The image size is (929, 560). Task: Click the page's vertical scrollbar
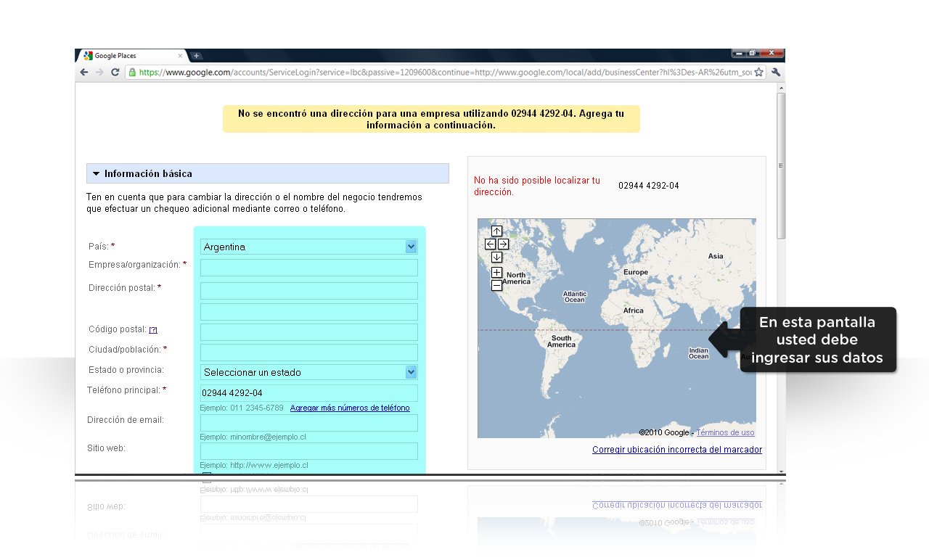(x=781, y=167)
